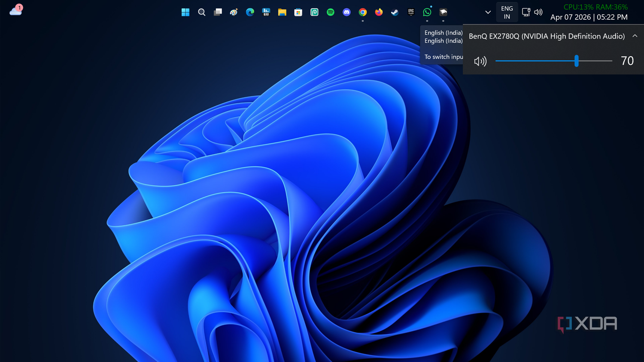Show hidden system tray icons

(x=488, y=12)
